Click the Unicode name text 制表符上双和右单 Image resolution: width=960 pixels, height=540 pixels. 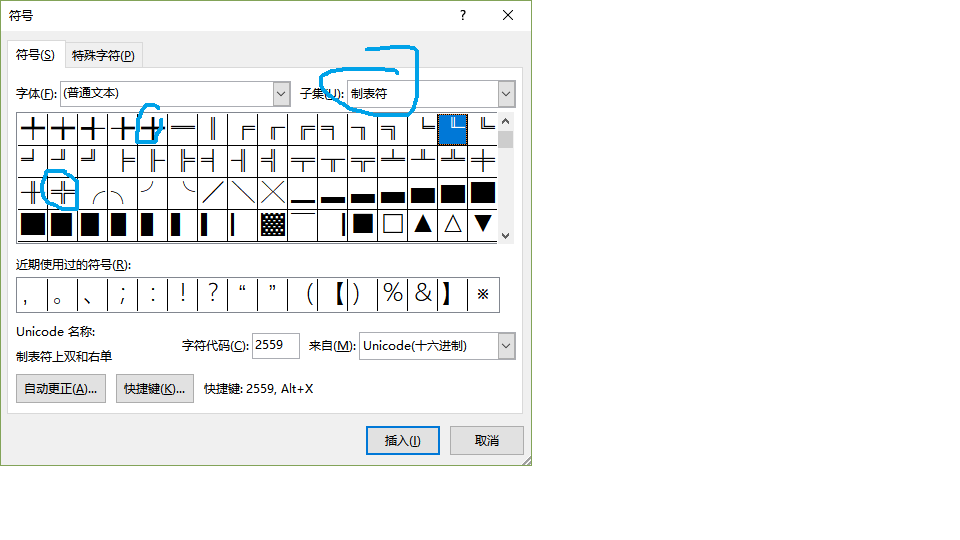tap(64, 356)
